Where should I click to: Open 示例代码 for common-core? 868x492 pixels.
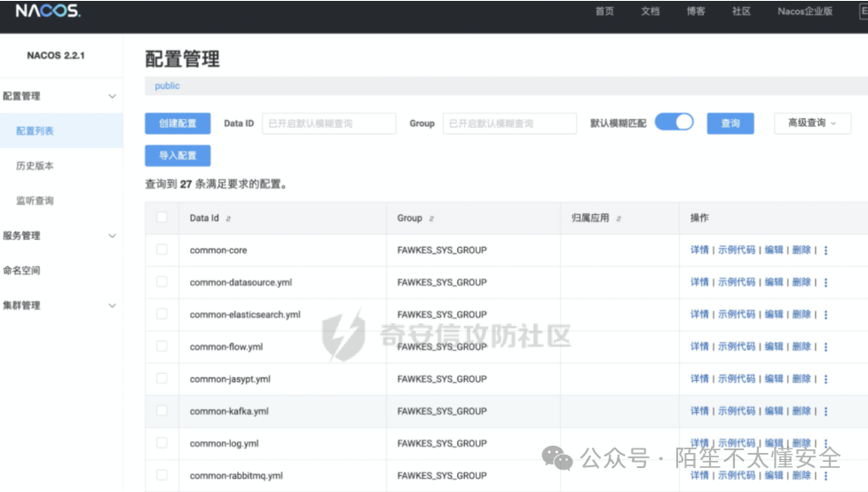pyautogui.click(x=737, y=250)
